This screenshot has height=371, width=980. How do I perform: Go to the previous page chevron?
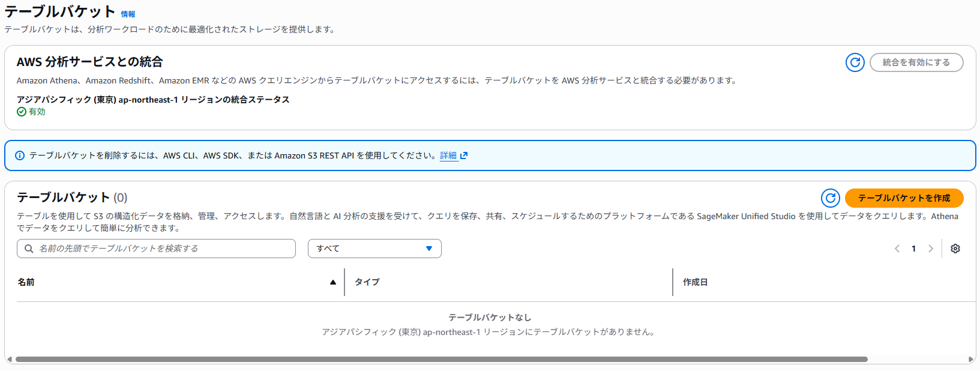pyautogui.click(x=897, y=249)
